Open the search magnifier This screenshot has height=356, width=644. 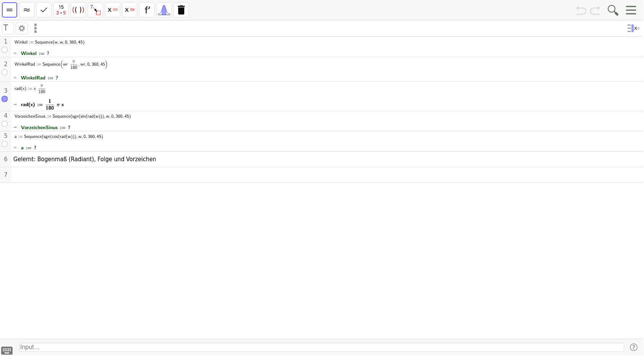[613, 10]
